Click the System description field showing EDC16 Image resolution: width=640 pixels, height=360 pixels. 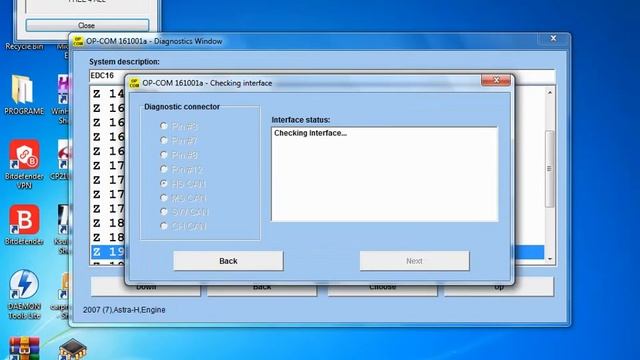click(x=322, y=76)
